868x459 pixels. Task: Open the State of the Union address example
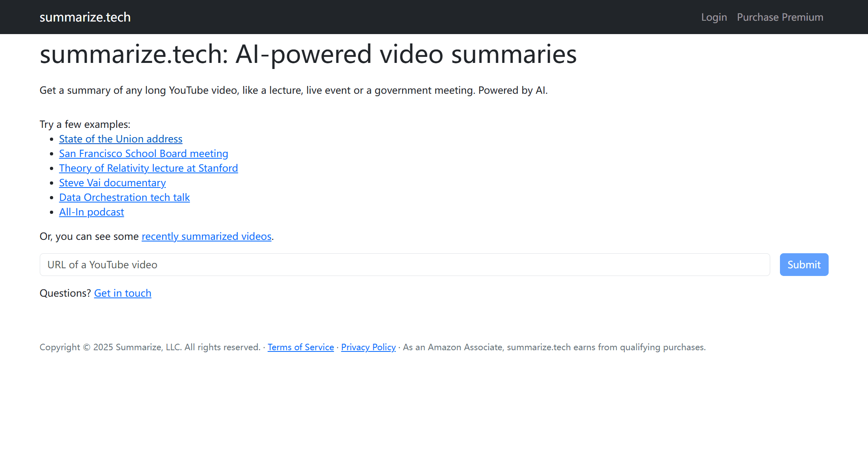click(x=121, y=139)
